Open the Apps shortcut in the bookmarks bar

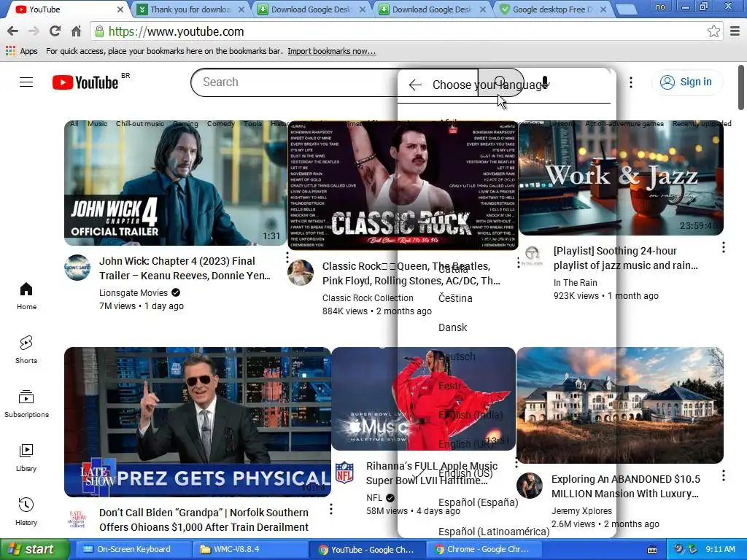22,51
